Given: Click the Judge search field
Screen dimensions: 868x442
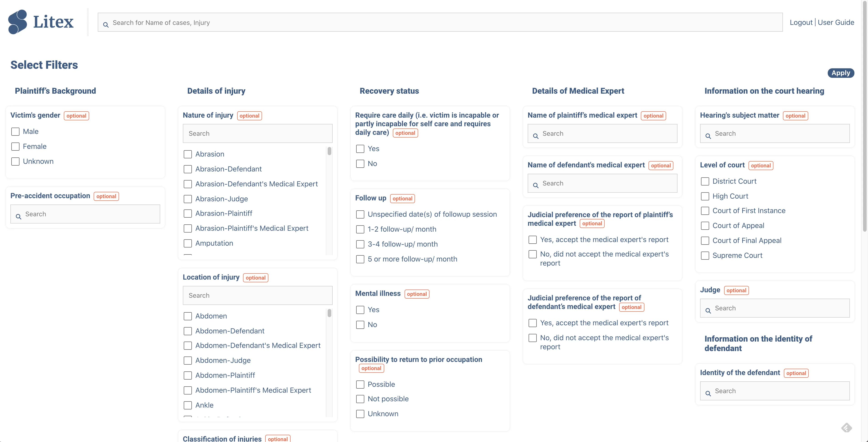Looking at the screenshot, I should tap(775, 308).
